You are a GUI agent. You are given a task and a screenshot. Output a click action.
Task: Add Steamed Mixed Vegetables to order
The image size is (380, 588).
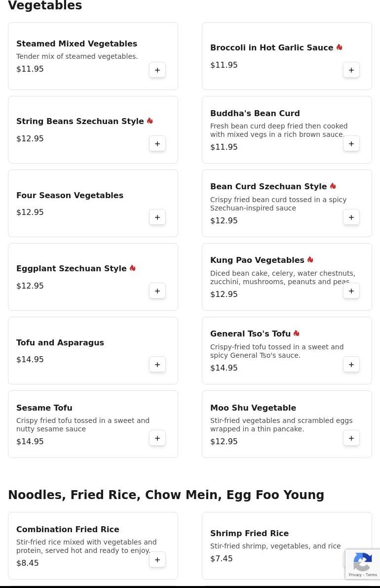coord(157,70)
